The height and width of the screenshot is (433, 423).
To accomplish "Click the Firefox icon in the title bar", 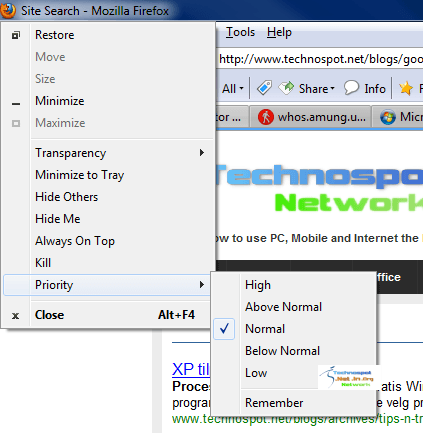I will (7, 10).
